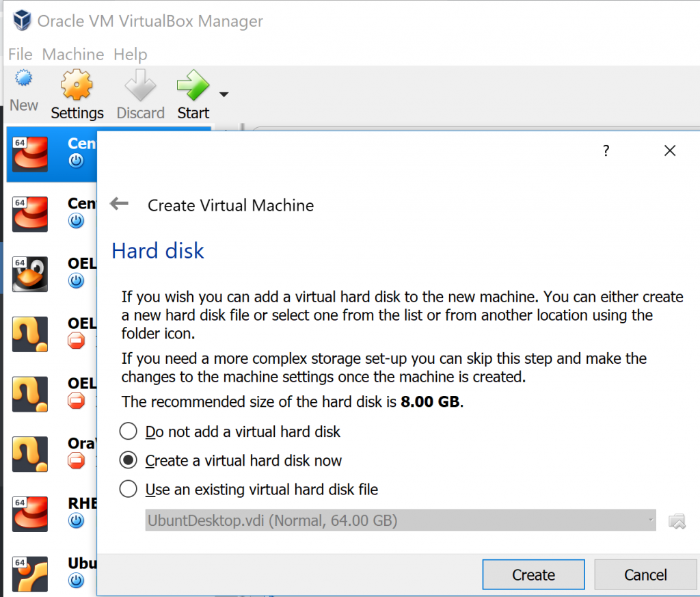
Task: Click the folder icon to browse disk file
Action: pyautogui.click(x=676, y=521)
